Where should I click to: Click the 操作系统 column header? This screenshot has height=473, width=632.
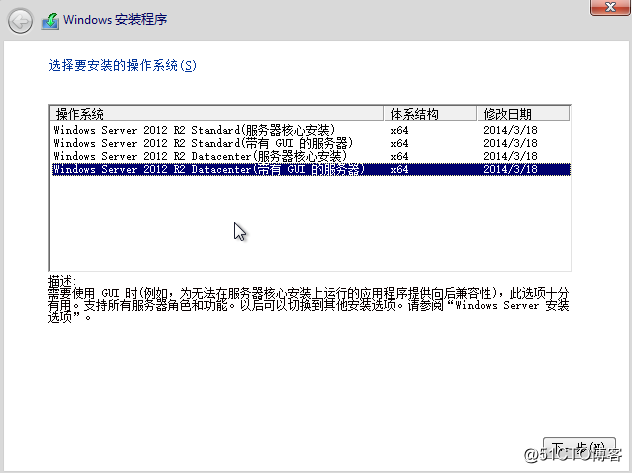click(217, 114)
